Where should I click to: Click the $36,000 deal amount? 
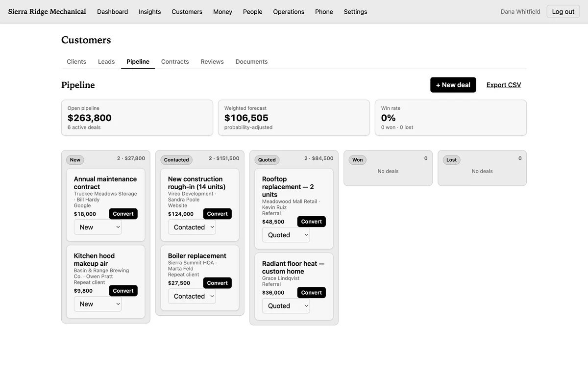(273, 293)
